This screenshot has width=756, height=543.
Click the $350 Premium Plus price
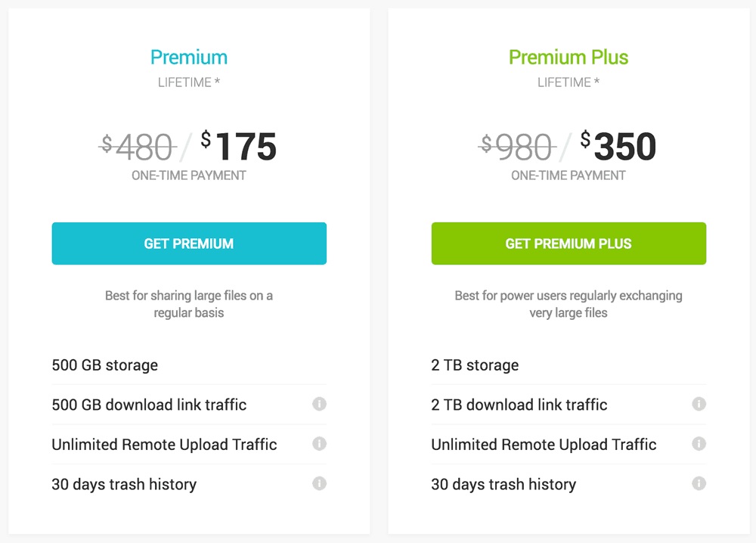[x=618, y=145]
